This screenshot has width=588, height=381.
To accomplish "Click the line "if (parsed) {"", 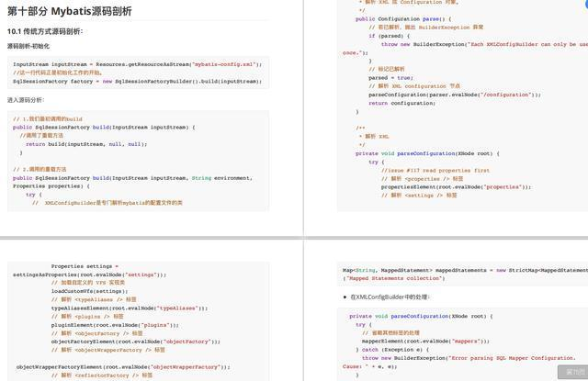I will [x=390, y=36].
